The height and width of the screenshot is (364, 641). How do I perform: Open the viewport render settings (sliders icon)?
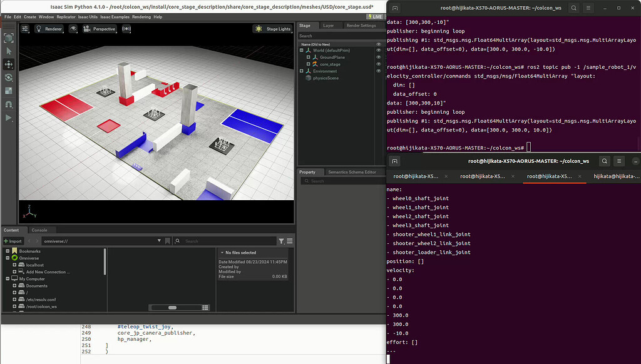pyautogui.click(x=25, y=28)
